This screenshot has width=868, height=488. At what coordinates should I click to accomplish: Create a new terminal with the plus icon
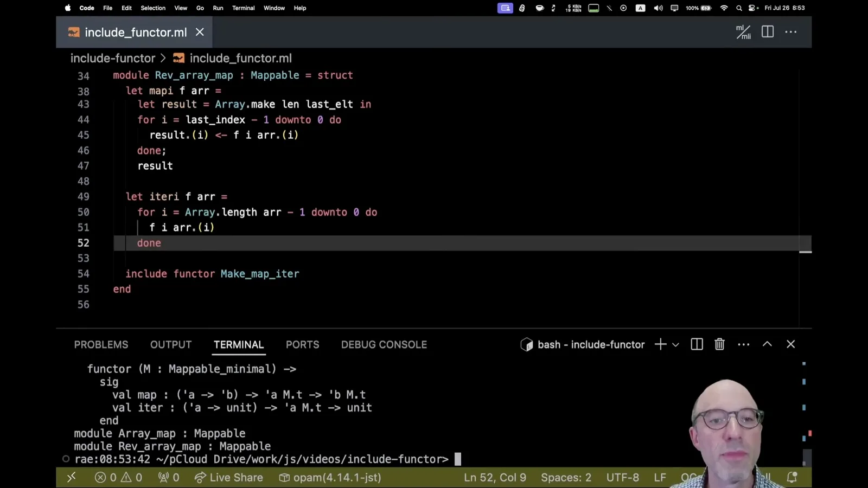660,344
